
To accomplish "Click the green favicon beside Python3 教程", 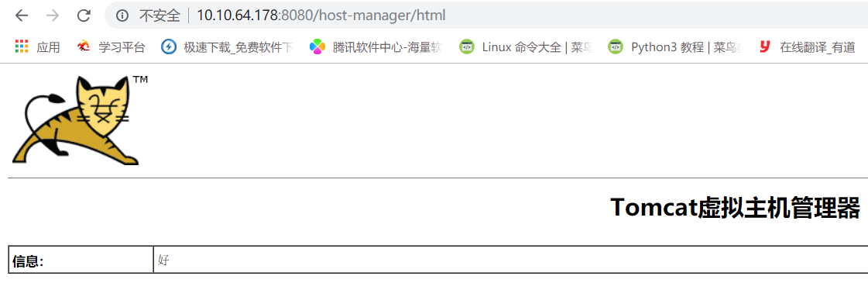I will point(615,47).
